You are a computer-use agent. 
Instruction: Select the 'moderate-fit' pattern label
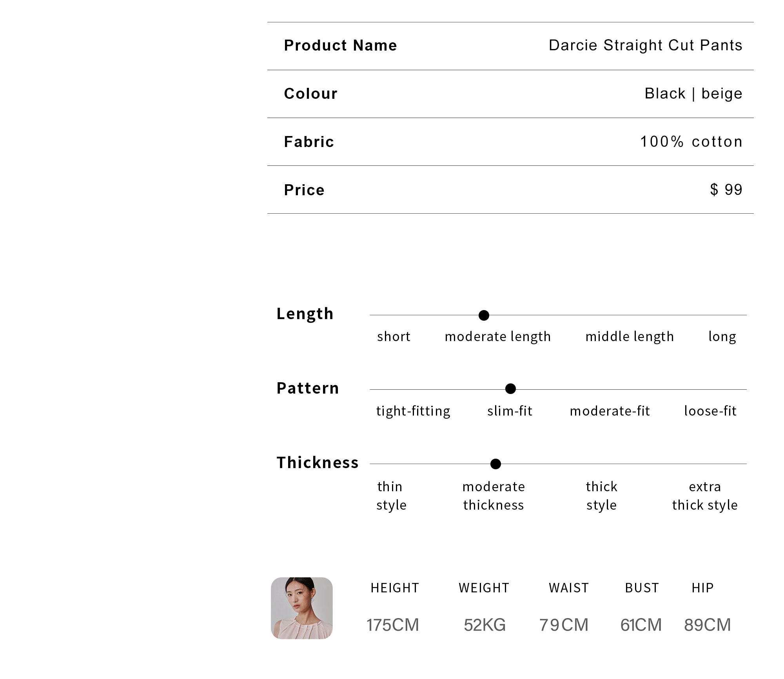[x=610, y=411]
